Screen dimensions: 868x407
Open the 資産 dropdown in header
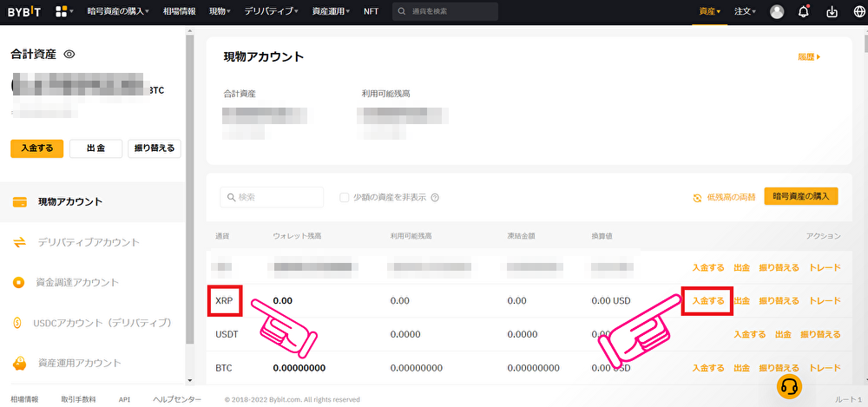710,11
